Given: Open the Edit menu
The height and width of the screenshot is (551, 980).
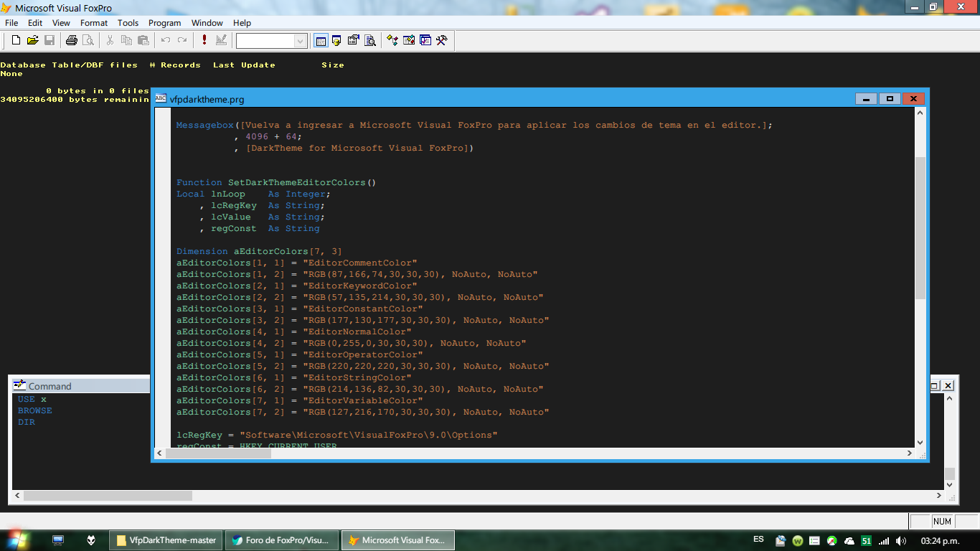Looking at the screenshot, I should (35, 23).
